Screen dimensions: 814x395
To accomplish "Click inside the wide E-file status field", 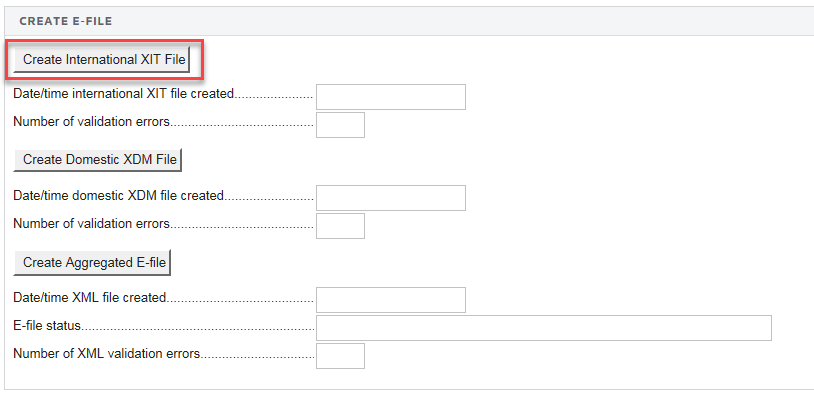I will coord(544,328).
